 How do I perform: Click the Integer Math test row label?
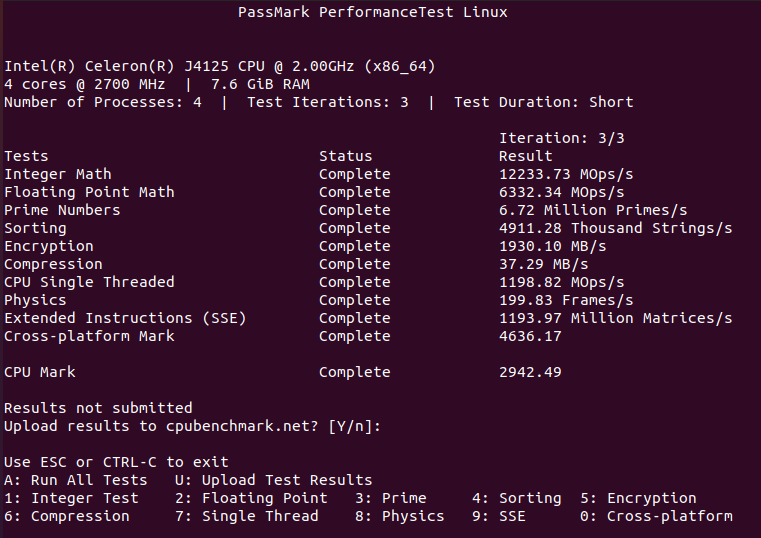pyautogui.click(x=58, y=174)
